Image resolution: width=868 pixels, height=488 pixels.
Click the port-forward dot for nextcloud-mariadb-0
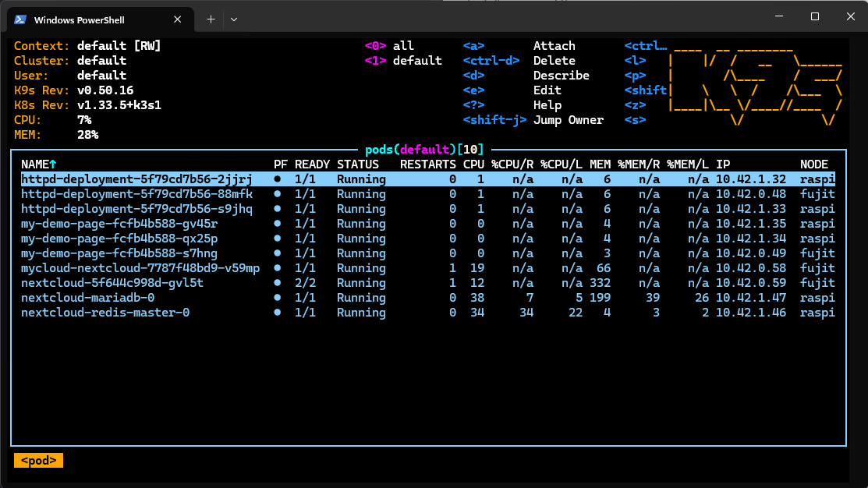tap(278, 298)
